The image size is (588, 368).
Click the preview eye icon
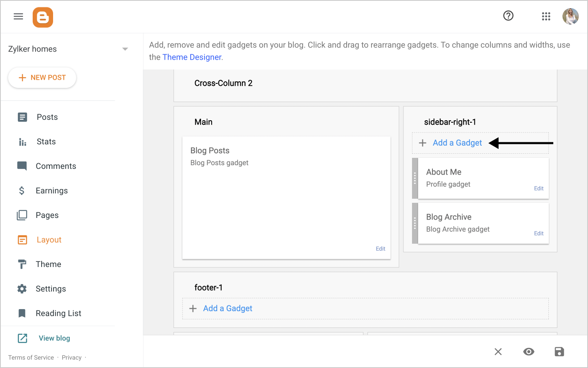[528, 352]
